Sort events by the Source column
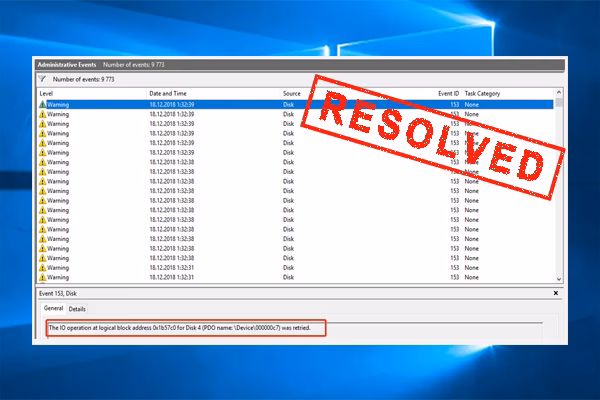Viewport: 600px width, 400px height. tap(292, 93)
